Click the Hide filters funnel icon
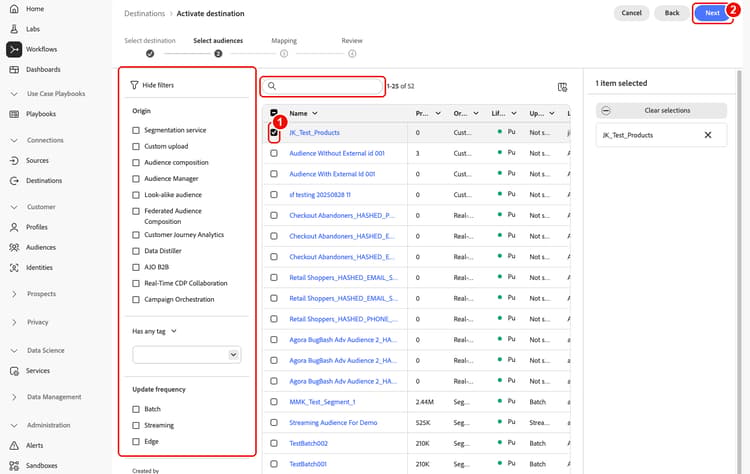This screenshot has width=750, height=474. (x=134, y=85)
